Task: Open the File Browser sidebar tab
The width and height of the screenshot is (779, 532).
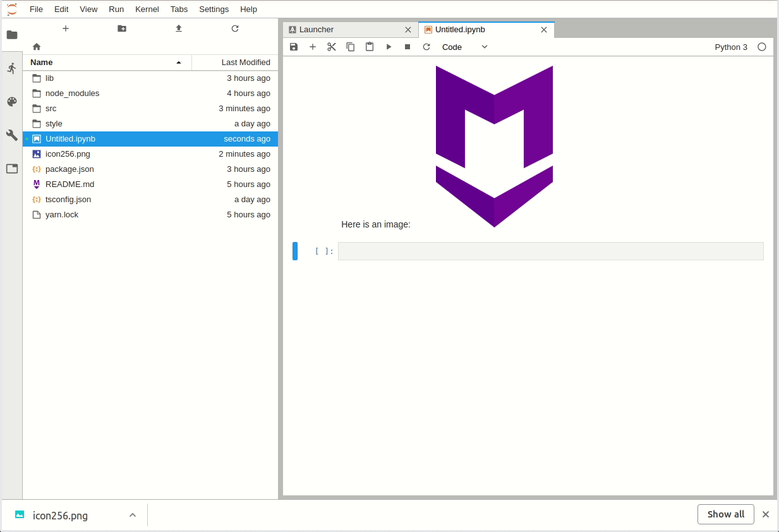Action: click(x=11, y=35)
